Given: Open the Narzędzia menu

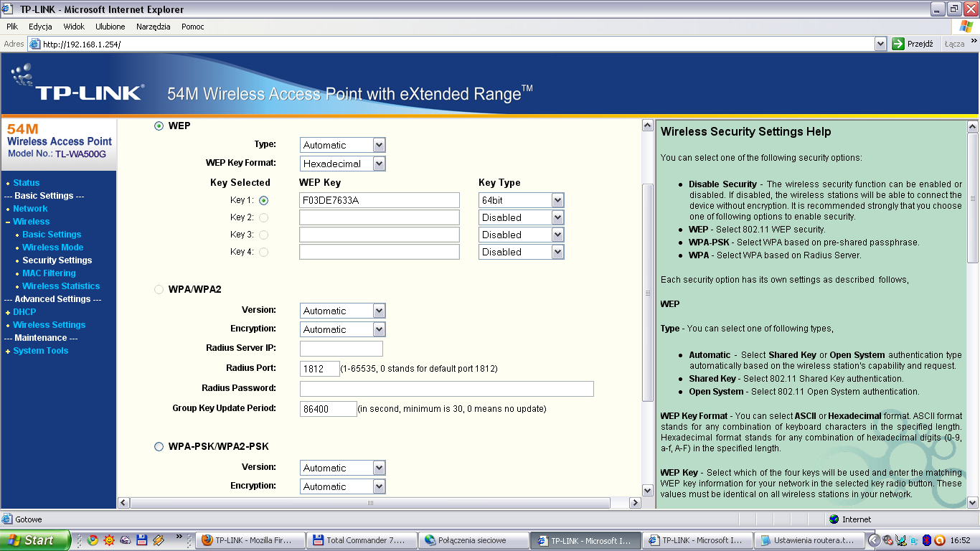Looking at the screenshot, I should 154,27.
